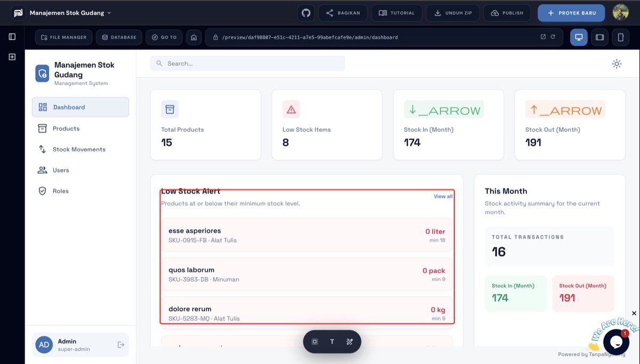Image resolution: width=640 pixels, height=364 pixels.
Task: Select Dashboard in the sidebar
Action: click(x=81, y=107)
